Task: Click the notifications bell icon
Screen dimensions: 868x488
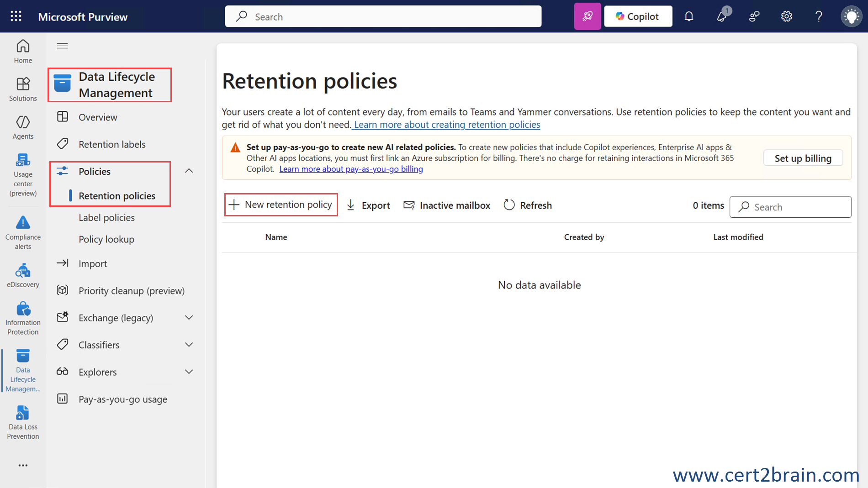Action: click(x=689, y=16)
